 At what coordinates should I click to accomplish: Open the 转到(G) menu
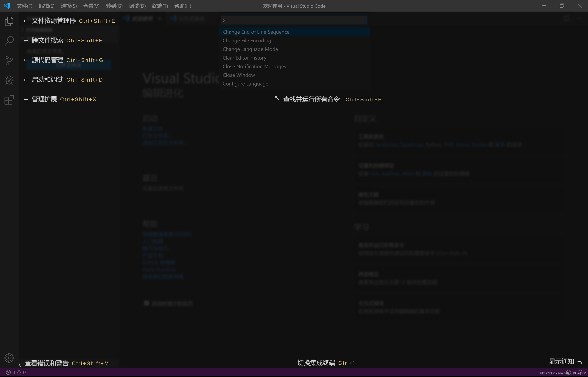(114, 6)
